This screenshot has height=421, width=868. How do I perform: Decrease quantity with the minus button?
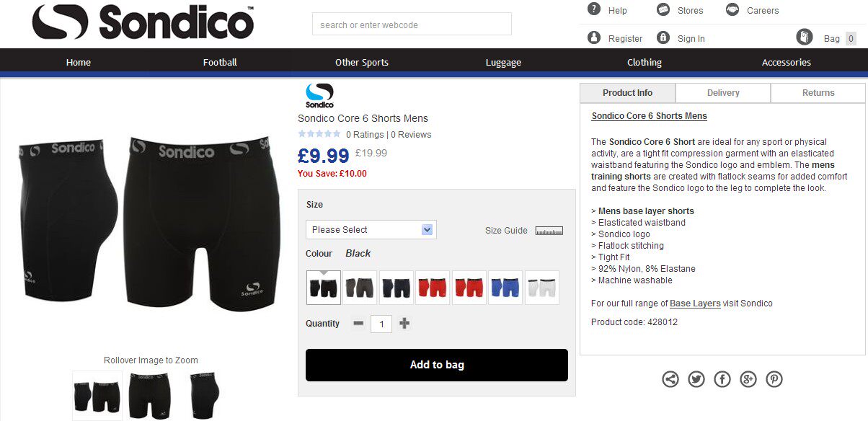[358, 324]
